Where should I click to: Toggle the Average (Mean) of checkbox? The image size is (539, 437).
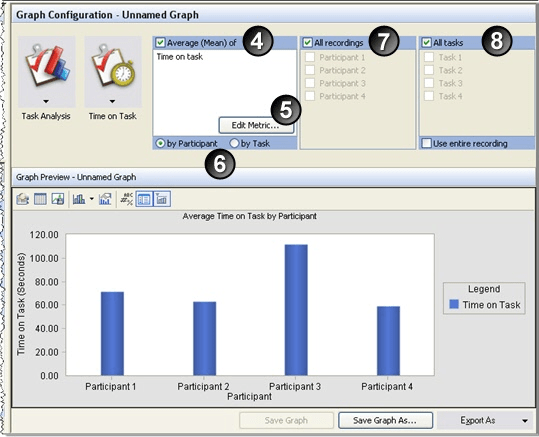coord(160,43)
